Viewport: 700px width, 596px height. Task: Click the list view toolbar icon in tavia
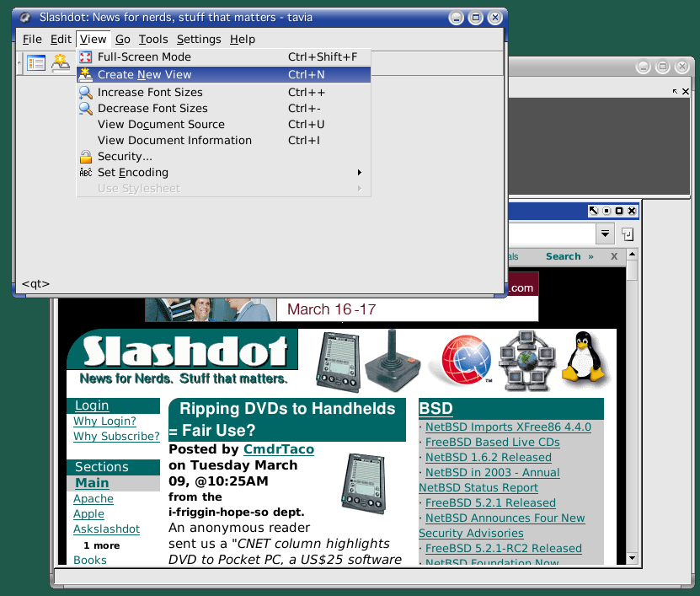35,62
